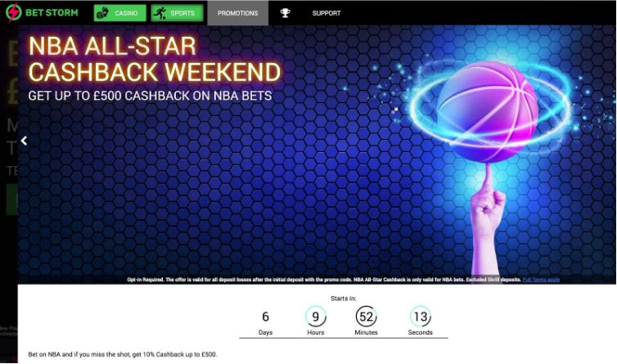Open the trophy tournaments icon

[x=286, y=13]
